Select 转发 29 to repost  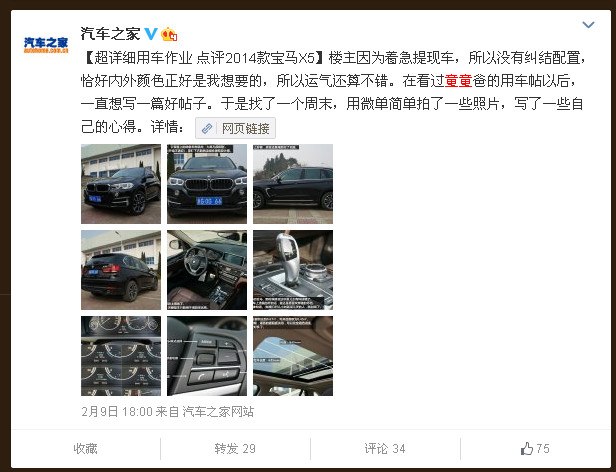click(x=235, y=448)
